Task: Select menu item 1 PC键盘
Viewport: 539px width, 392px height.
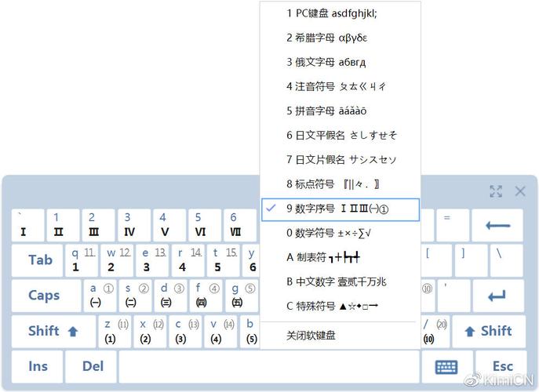Action: point(341,13)
